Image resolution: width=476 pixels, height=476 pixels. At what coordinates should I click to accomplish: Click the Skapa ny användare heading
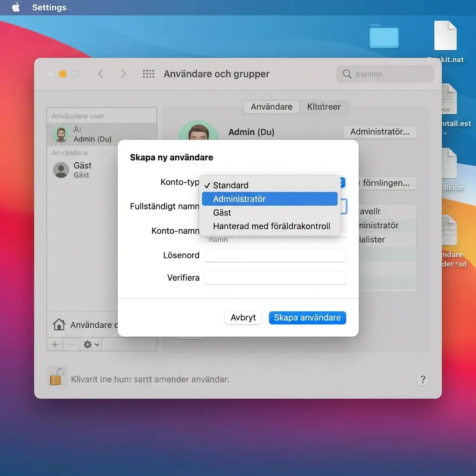(x=172, y=157)
